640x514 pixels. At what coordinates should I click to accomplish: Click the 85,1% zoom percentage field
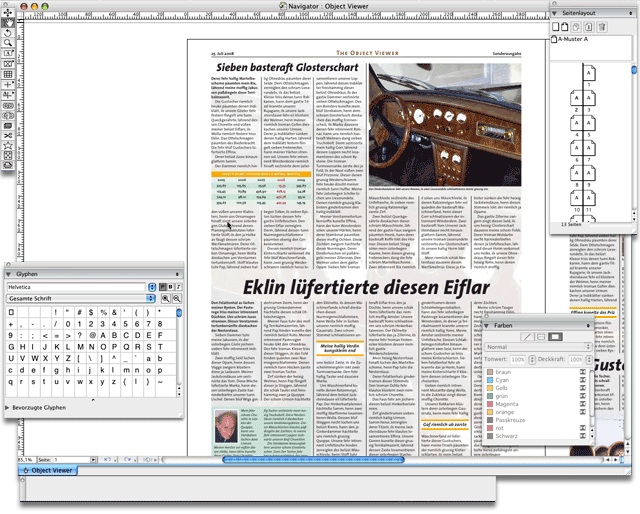coord(27,460)
